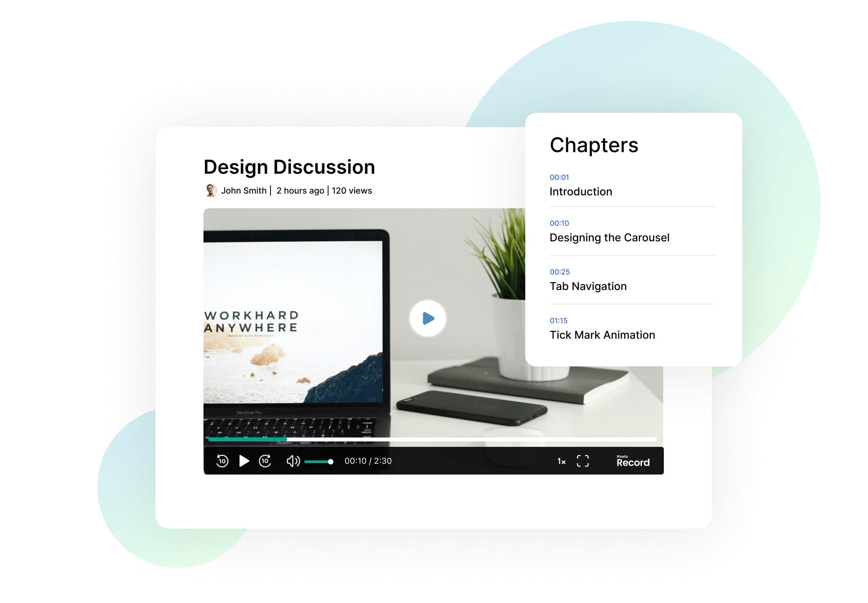
Task: Click the center play button overlay
Action: coord(427,318)
